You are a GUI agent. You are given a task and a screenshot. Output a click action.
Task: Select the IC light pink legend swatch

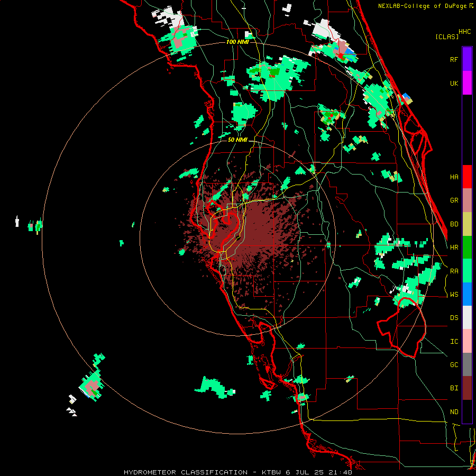467,341
